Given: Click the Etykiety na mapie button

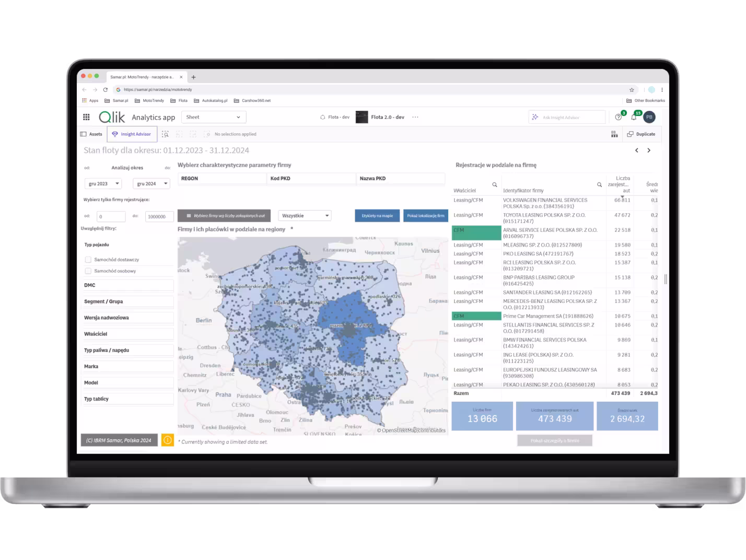Looking at the screenshot, I should click(377, 216).
